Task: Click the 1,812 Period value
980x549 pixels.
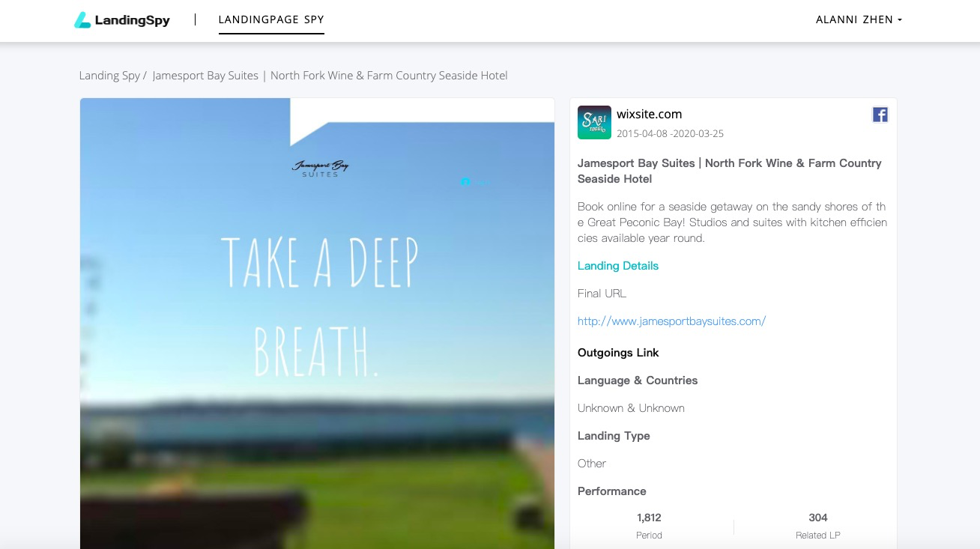Action: pos(649,518)
